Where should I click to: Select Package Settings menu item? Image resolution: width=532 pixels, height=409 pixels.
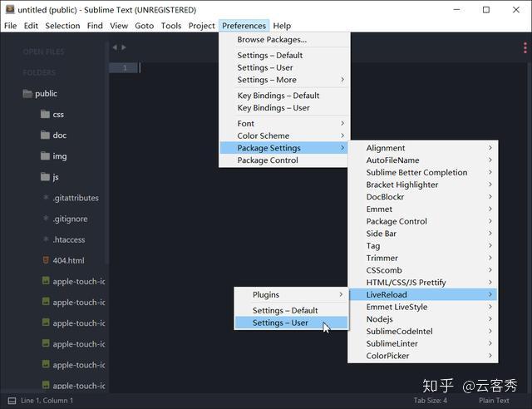tap(284, 148)
